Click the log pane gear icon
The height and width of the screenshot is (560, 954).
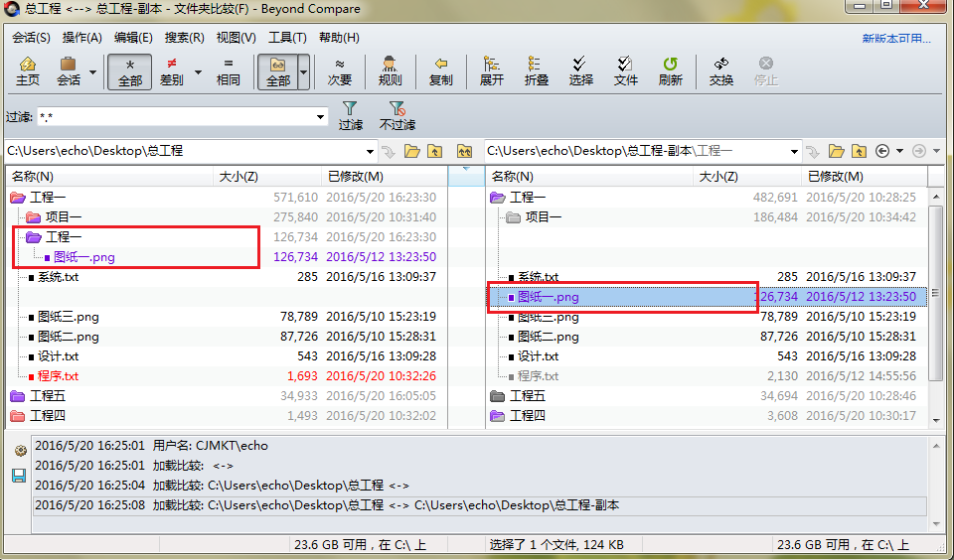pos(20,451)
